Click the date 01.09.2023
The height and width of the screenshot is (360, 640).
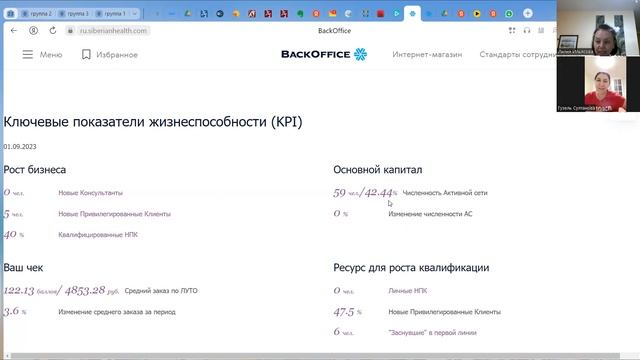click(x=20, y=147)
